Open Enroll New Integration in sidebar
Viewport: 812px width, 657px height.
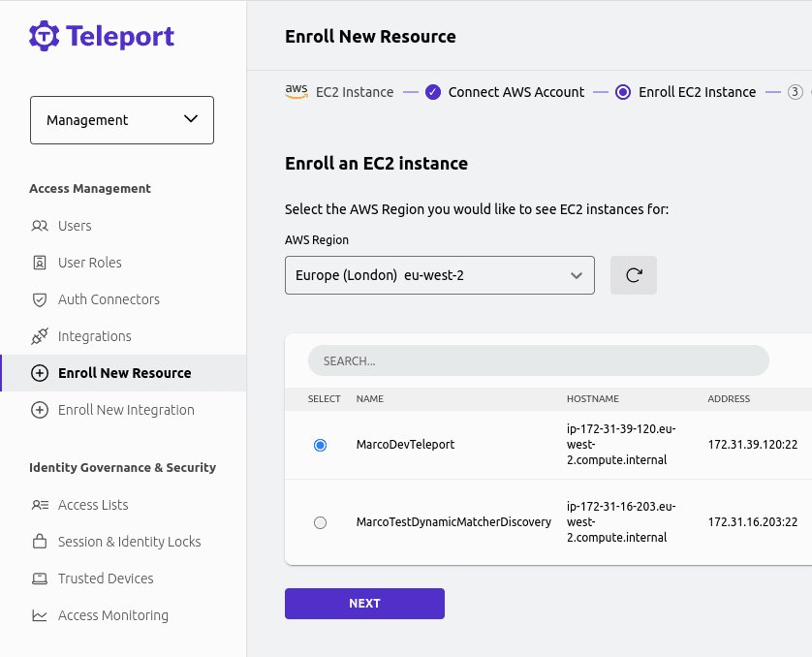[125, 410]
